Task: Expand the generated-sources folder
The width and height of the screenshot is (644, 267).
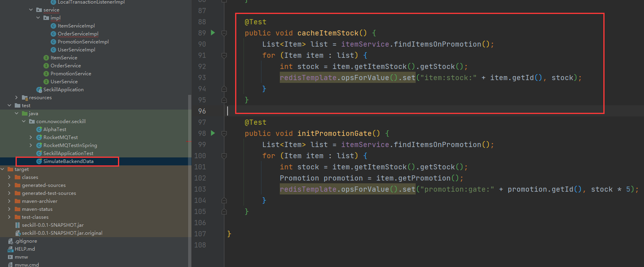Action: tap(10, 185)
